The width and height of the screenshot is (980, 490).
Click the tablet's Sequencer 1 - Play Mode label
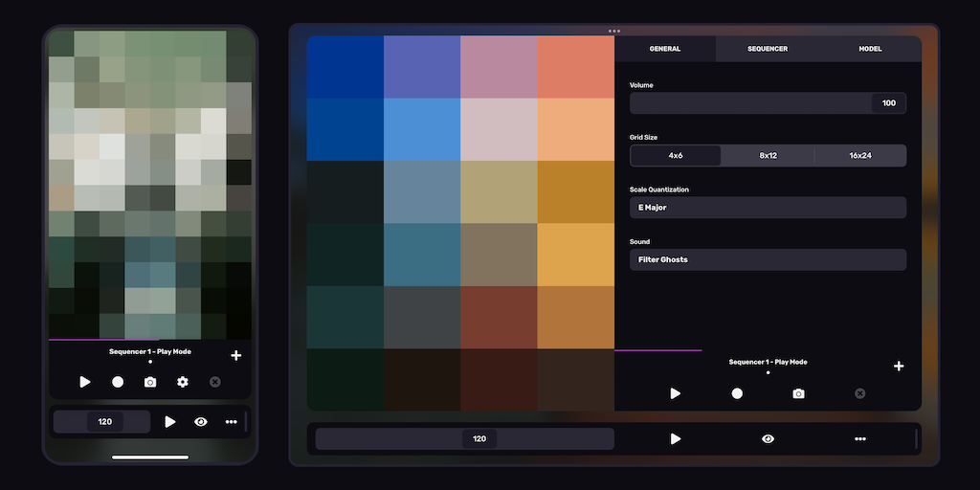coord(768,362)
